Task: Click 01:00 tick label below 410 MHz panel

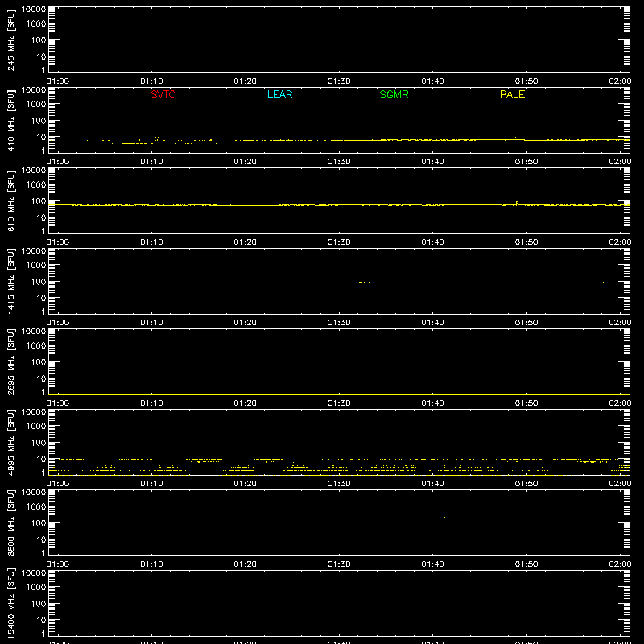Action: coord(58,162)
